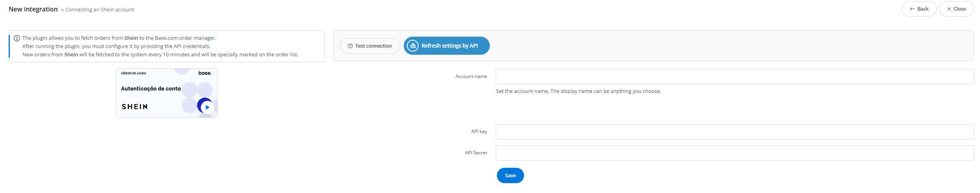Click the API Secret label
This screenshot has width=980, height=193.
point(476,153)
